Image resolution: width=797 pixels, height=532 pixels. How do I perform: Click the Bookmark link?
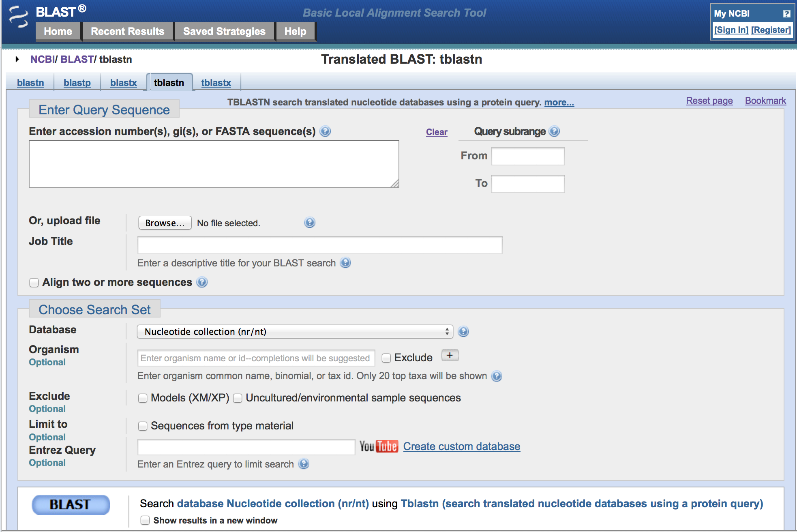point(765,101)
